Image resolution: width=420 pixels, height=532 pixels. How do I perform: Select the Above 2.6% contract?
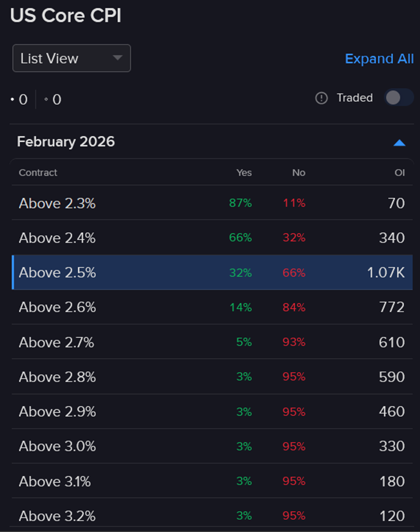click(57, 307)
